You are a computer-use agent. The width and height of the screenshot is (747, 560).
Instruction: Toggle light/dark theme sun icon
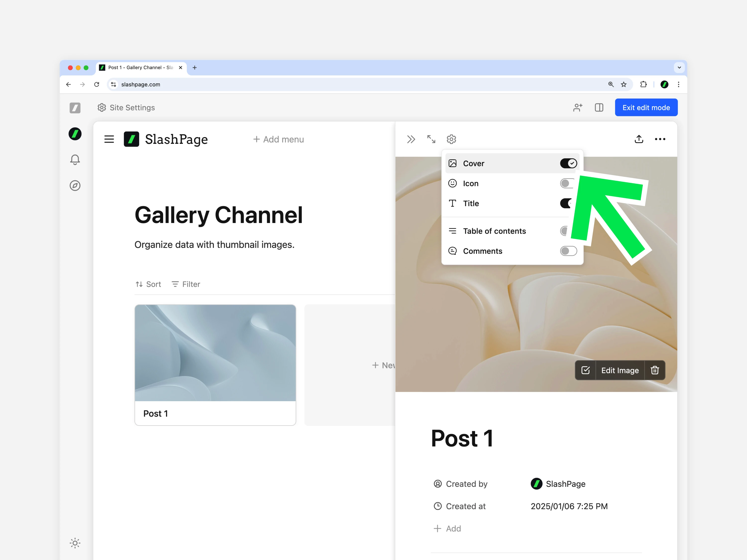tap(75, 543)
